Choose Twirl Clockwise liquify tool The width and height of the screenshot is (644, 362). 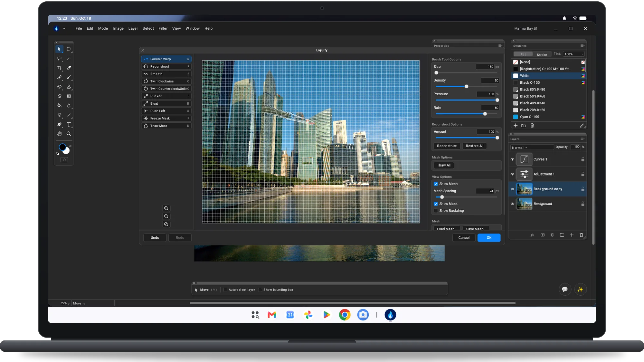(x=166, y=81)
